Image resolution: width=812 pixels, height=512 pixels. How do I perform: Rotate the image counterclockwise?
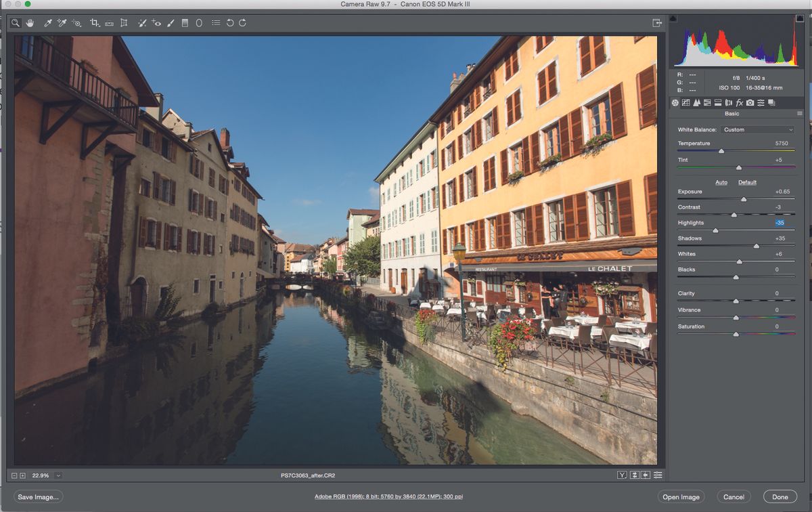tap(229, 22)
